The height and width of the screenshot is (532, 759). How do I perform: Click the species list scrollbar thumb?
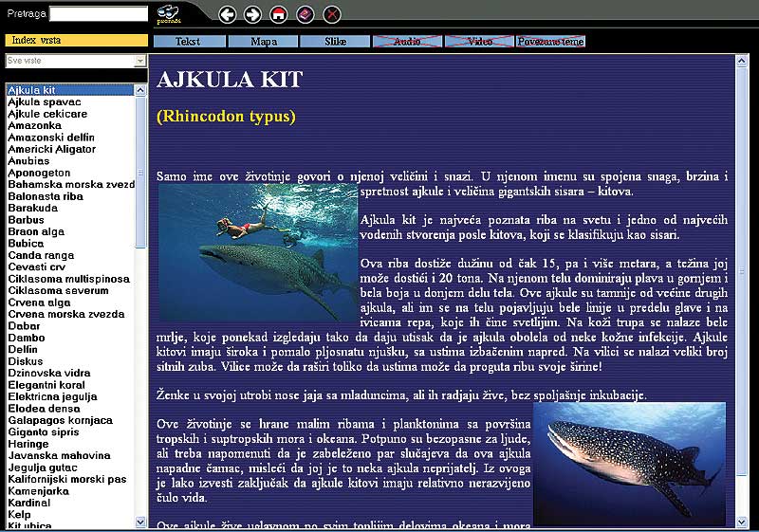[140, 173]
